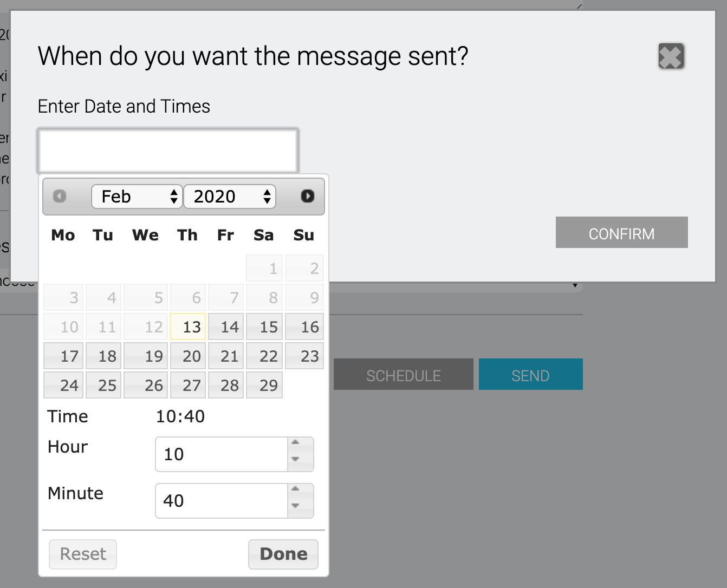Image resolution: width=727 pixels, height=588 pixels.
Task: Increase the Hour value with up arrow
Action: 295,443
